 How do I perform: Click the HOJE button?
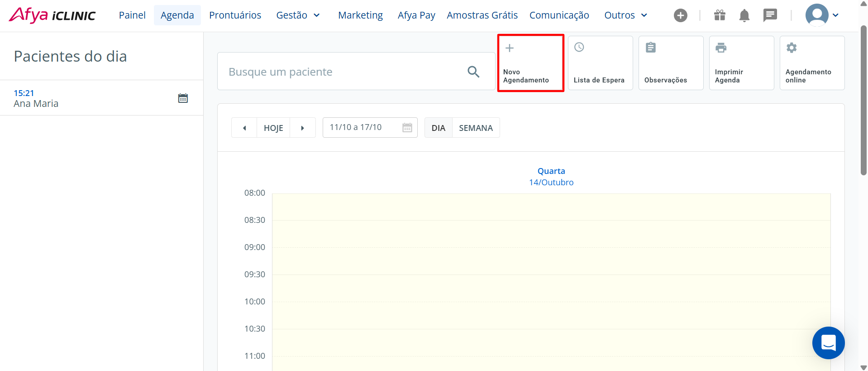pos(273,128)
